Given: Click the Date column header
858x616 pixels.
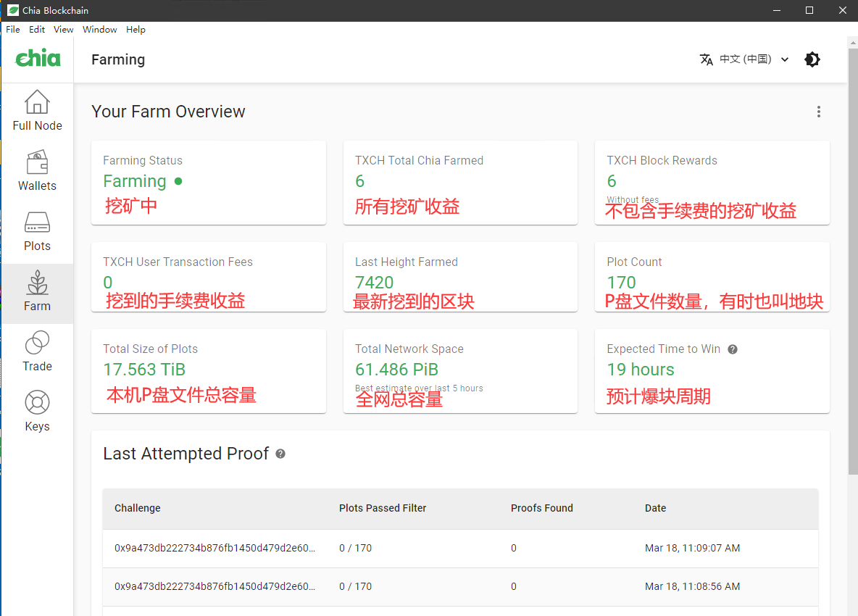Looking at the screenshot, I should pyautogui.click(x=655, y=508).
